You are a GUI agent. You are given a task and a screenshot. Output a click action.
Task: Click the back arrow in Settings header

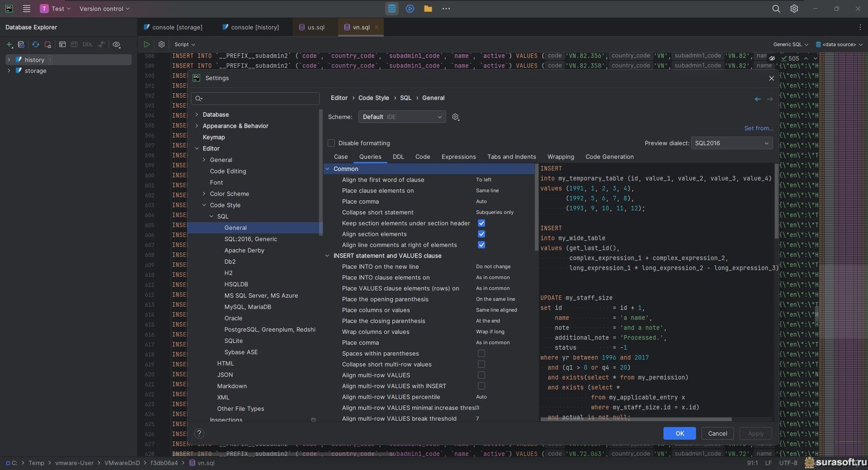[757, 99]
